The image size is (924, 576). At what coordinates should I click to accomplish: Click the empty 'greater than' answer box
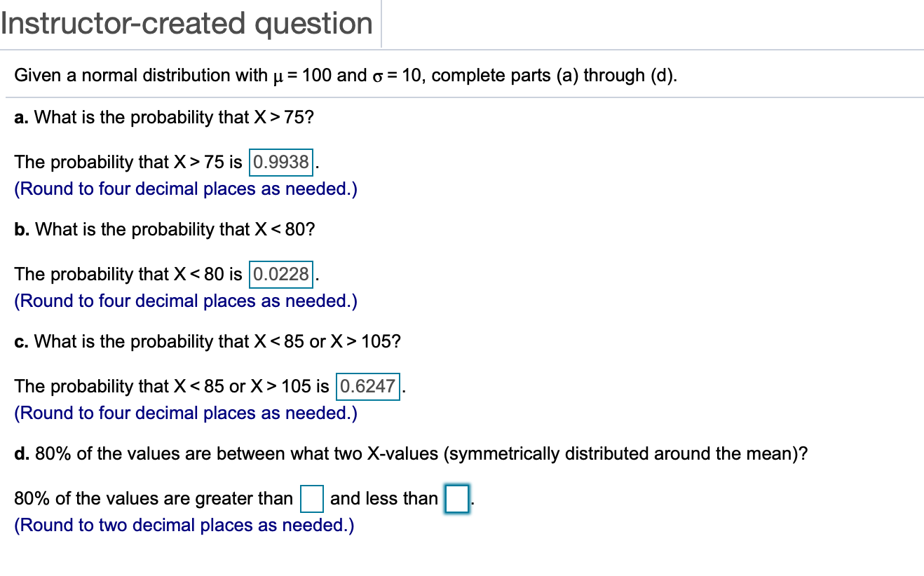point(313,498)
